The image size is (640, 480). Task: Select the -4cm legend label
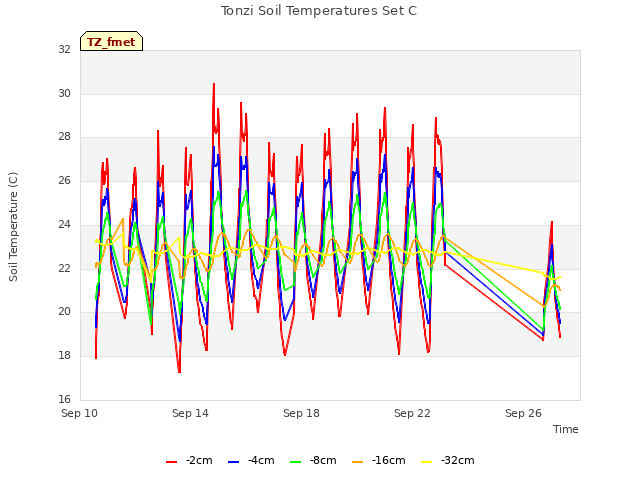coord(261,460)
